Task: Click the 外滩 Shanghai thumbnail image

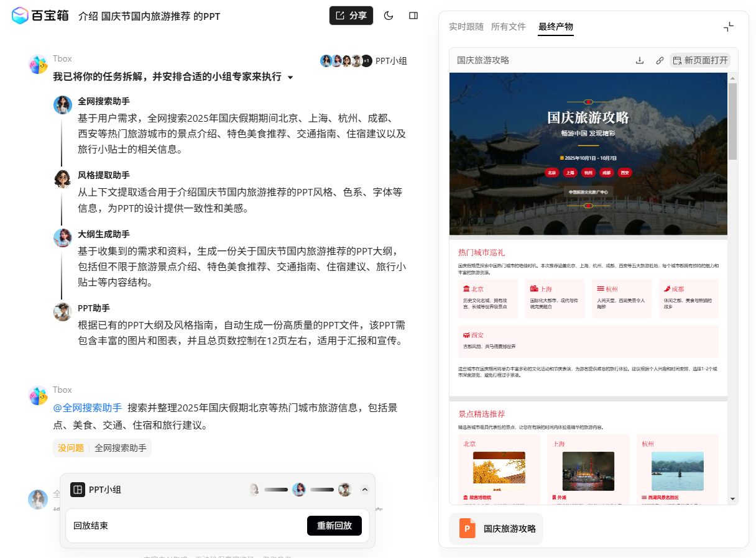Action: coord(588,471)
